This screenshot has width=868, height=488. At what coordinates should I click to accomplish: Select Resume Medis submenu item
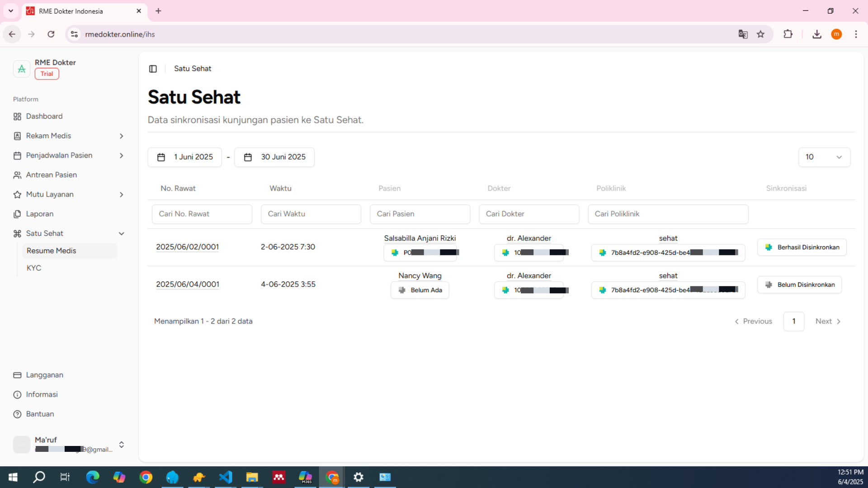click(x=51, y=251)
